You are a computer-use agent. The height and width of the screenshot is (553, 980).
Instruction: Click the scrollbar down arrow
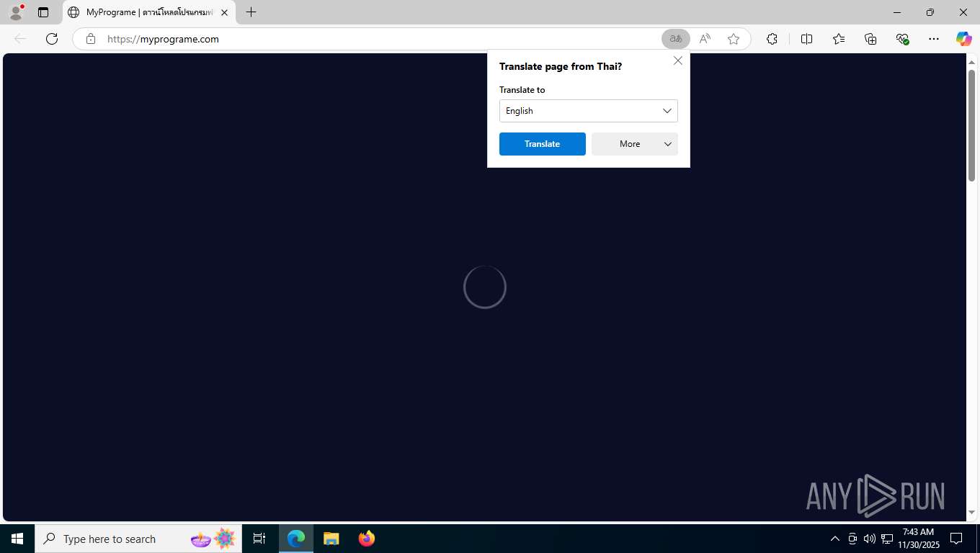click(971, 513)
